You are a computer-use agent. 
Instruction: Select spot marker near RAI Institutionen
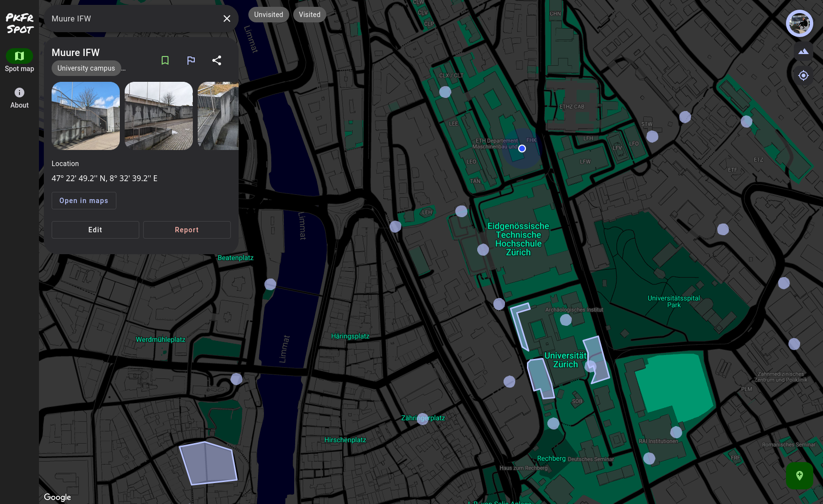click(x=676, y=432)
